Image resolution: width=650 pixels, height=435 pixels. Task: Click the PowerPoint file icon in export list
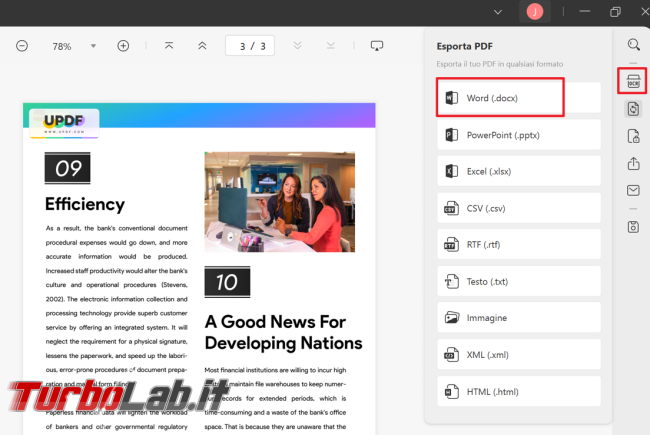[x=451, y=135]
